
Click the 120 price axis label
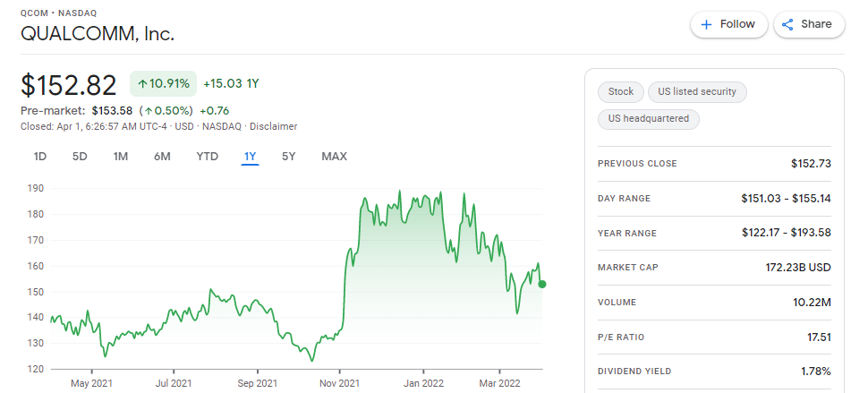point(35,369)
